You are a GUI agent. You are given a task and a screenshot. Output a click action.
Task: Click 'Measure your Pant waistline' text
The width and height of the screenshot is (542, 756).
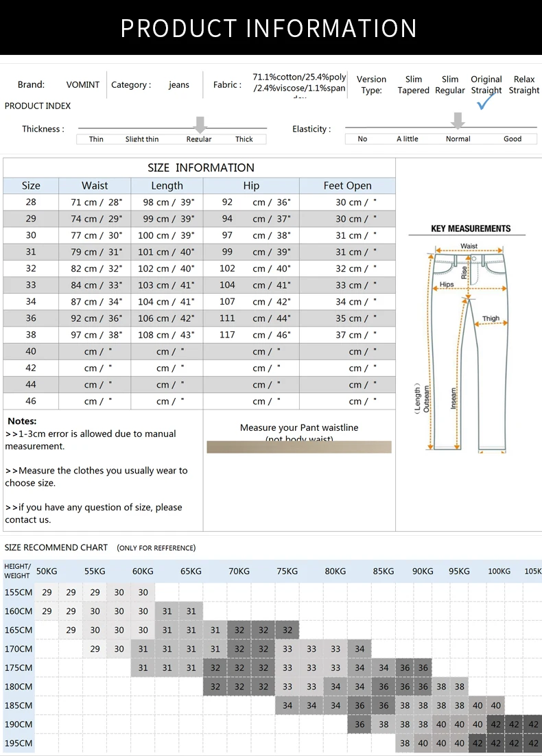pos(299,427)
